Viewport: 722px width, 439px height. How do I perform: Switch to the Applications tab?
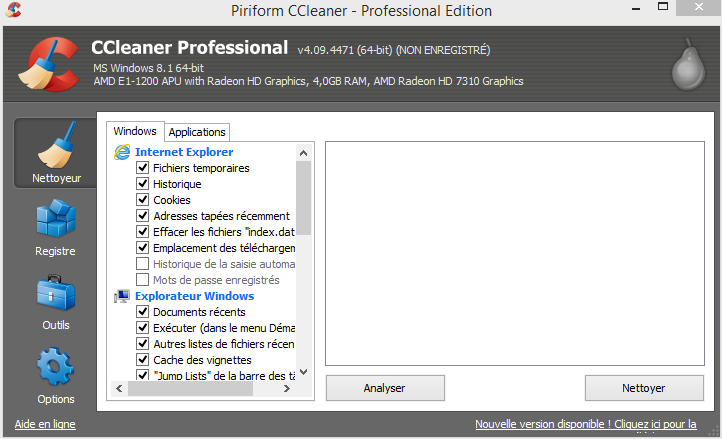point(197,132)
